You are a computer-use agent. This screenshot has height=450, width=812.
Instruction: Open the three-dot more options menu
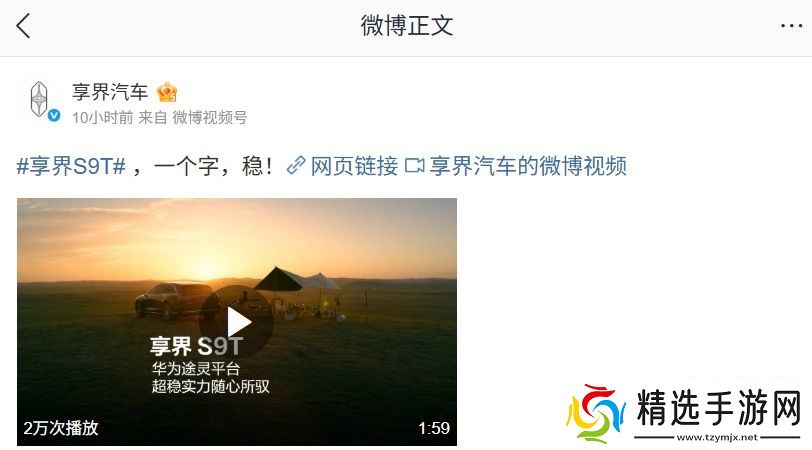tap(791, 25)
